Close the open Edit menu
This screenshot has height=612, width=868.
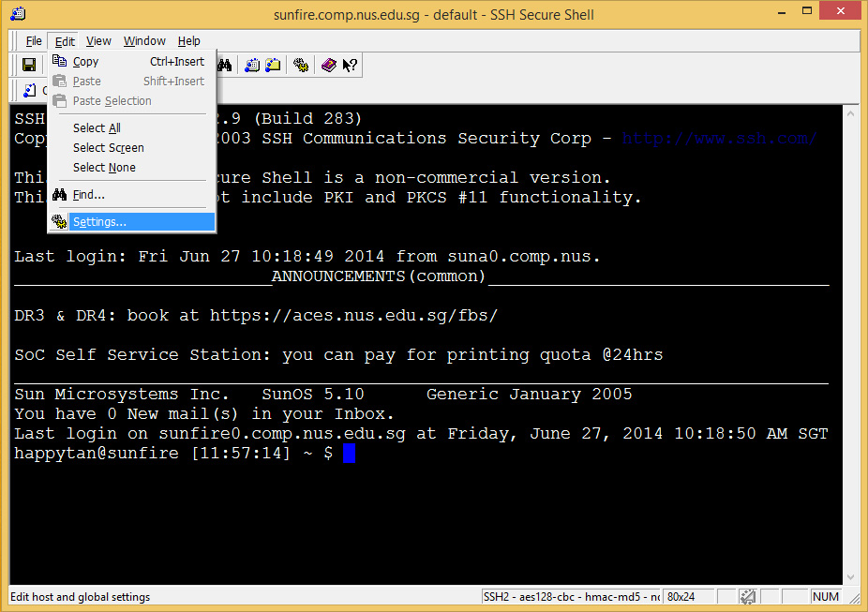click(65, 41)
